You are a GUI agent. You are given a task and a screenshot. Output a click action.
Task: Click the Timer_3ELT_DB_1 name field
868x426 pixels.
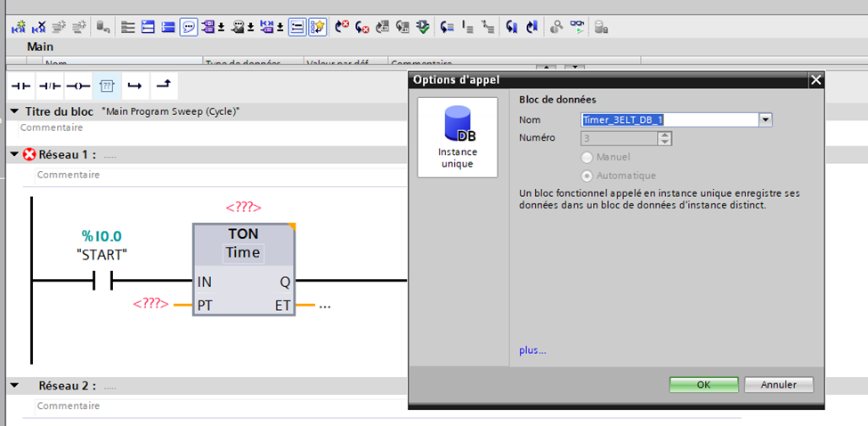[669, 119]
